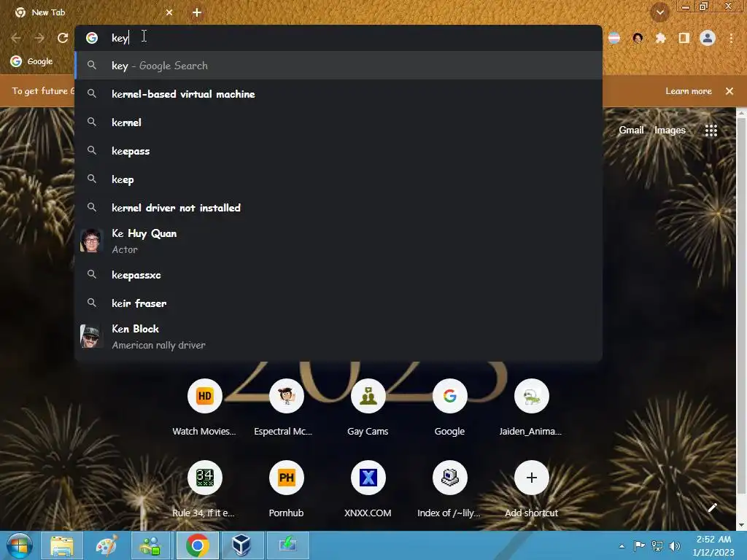Open the tab search dropdown chevron
Image resolution: width=747 pixels, height=560 pixels.
(x=659, y=12)
